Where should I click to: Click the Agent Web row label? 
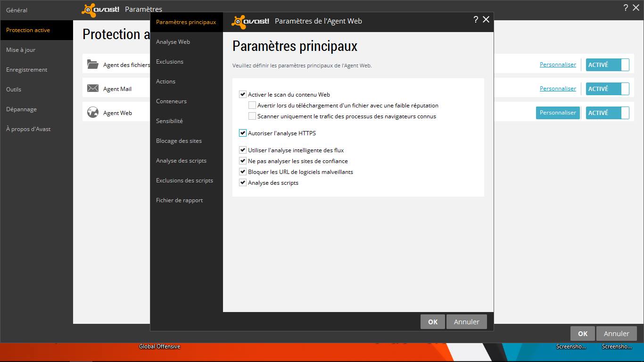(117, 113)
